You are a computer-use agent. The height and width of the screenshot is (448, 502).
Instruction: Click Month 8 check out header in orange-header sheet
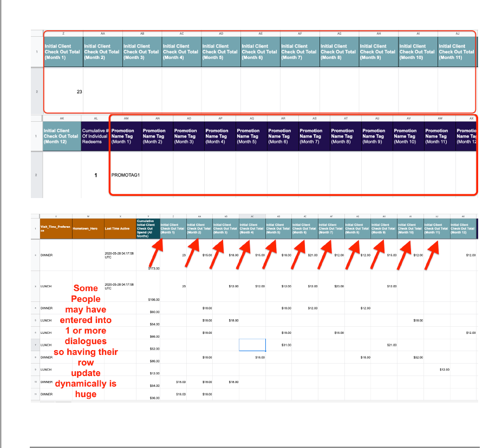(357, 228)
